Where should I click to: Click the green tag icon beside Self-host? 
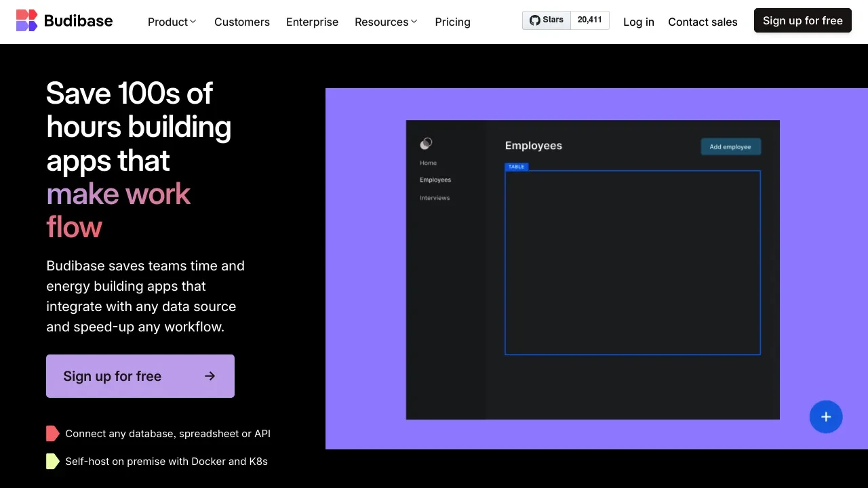point(53,461)
